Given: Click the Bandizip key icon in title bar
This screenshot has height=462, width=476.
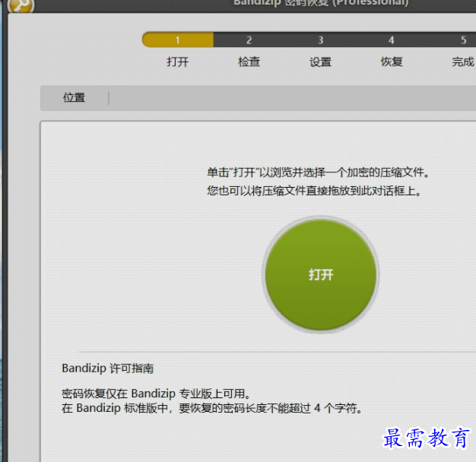Looking at the screenshot, I should (x=18, y=5).
